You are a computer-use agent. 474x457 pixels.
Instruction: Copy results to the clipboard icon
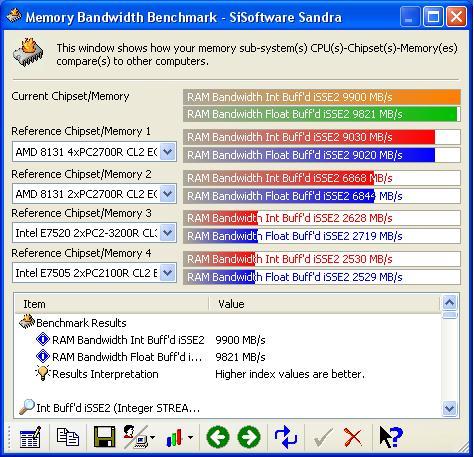coord(68,437)
